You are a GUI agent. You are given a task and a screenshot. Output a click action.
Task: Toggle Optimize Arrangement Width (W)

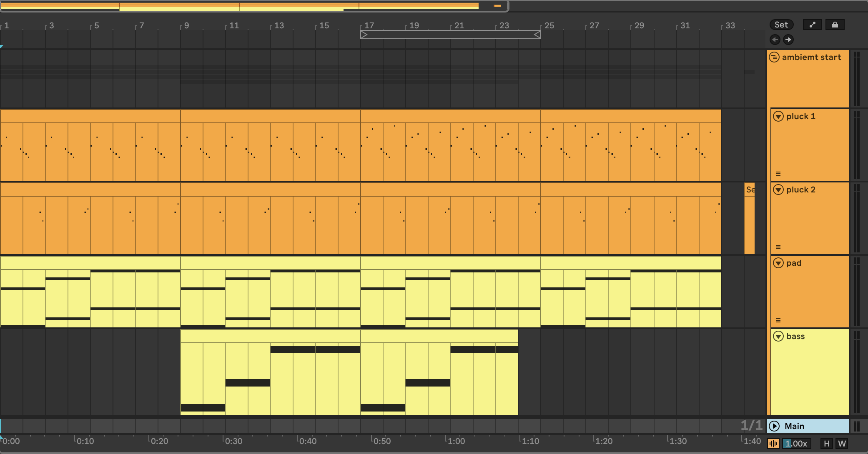click(842, 444)
